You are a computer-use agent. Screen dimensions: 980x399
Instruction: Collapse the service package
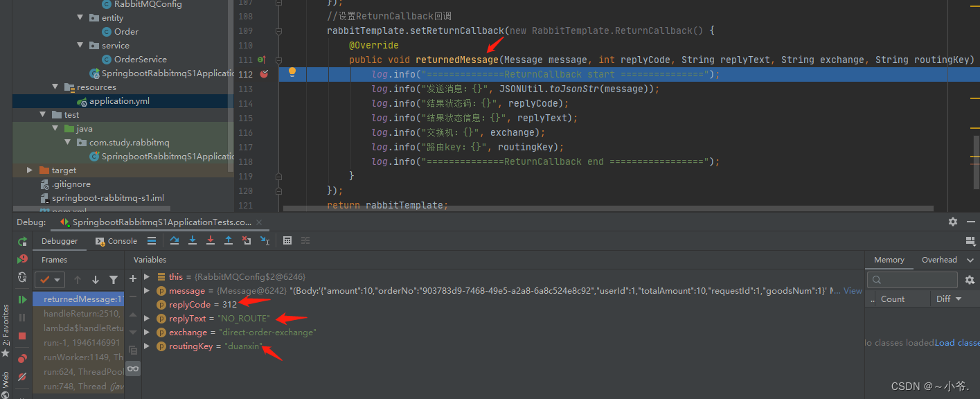(80, 46)
